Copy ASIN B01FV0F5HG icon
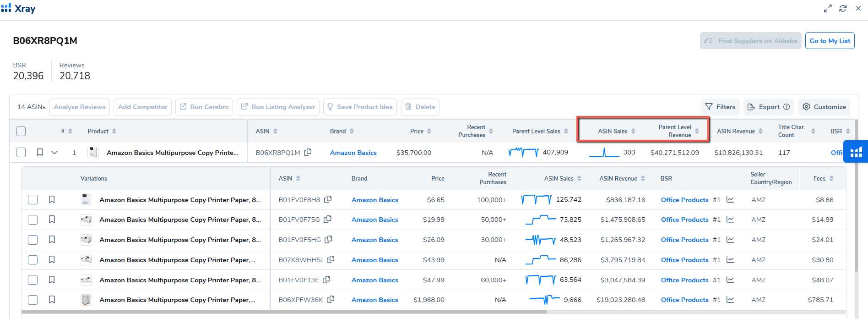The width and height of the screenshot is (868, 319). [x=328, y=239]
